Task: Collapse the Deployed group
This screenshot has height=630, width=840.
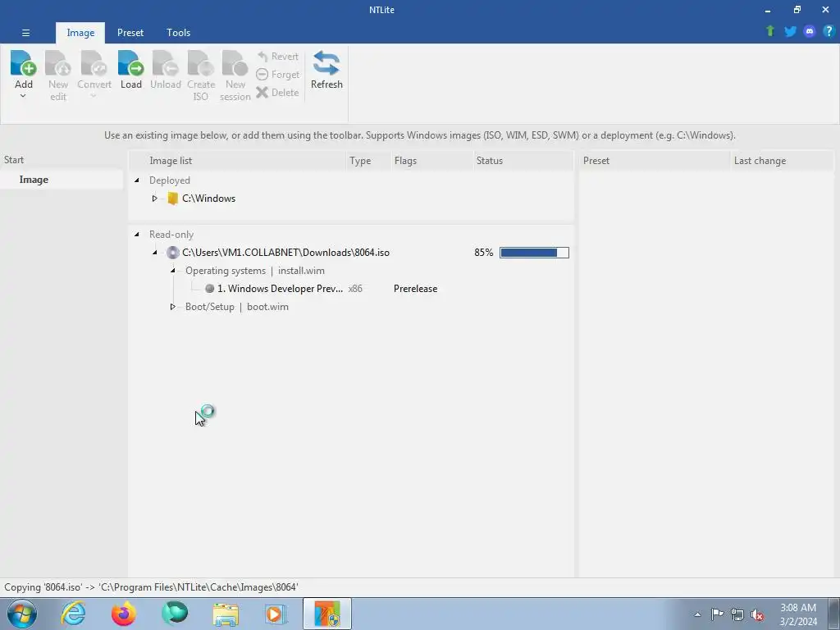Action: (137, 180)
